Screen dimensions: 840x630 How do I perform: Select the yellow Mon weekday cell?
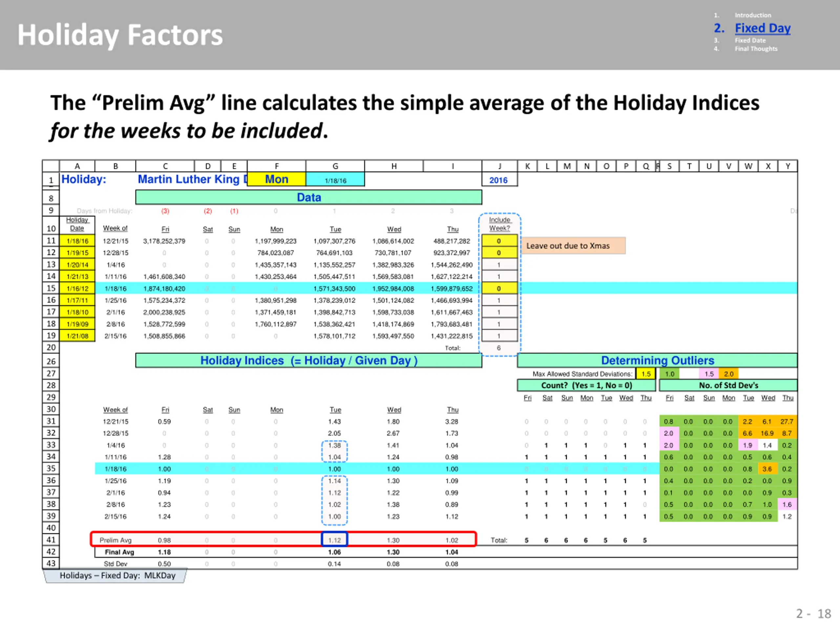[277, 179]
